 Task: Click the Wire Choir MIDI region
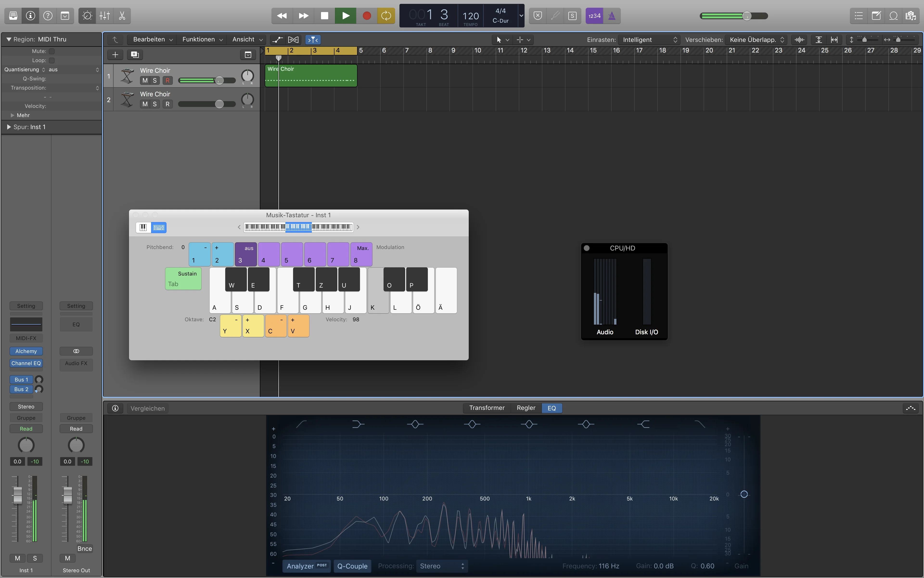[x=311, y=76]
